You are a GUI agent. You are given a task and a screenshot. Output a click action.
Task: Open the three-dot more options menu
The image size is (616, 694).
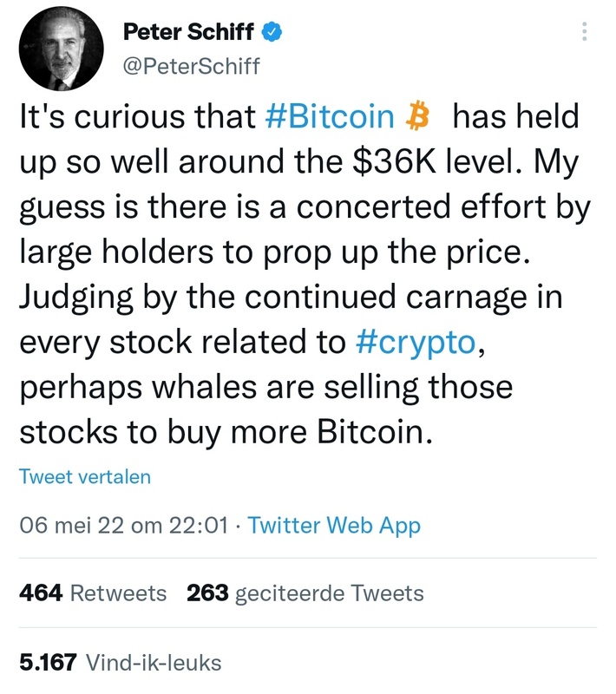pyautogui.click(x=584, y=32)
